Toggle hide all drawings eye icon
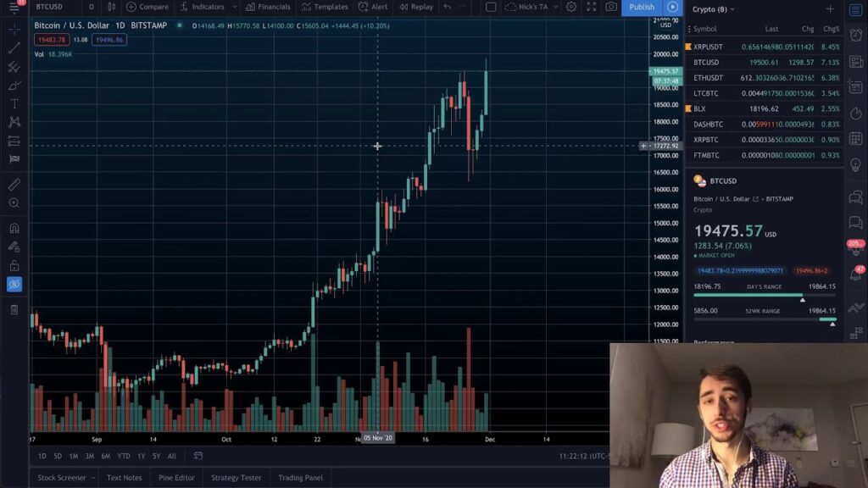The image size is (868, 488). coord(14,285)
